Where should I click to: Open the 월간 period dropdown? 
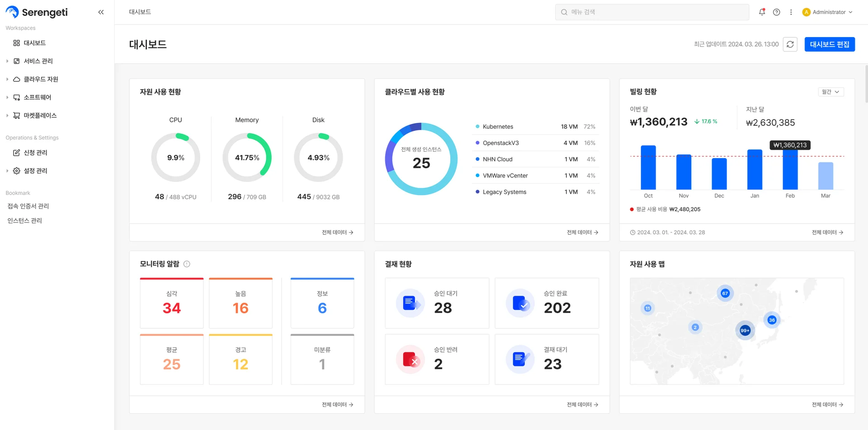[x=830, y=92]
